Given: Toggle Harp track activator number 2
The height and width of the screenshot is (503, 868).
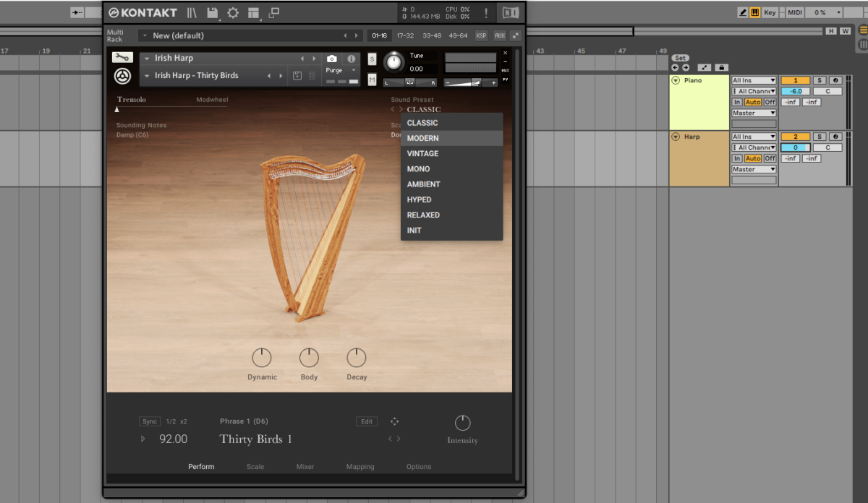Looking at the screenshot, I should [x=795, y=137].
